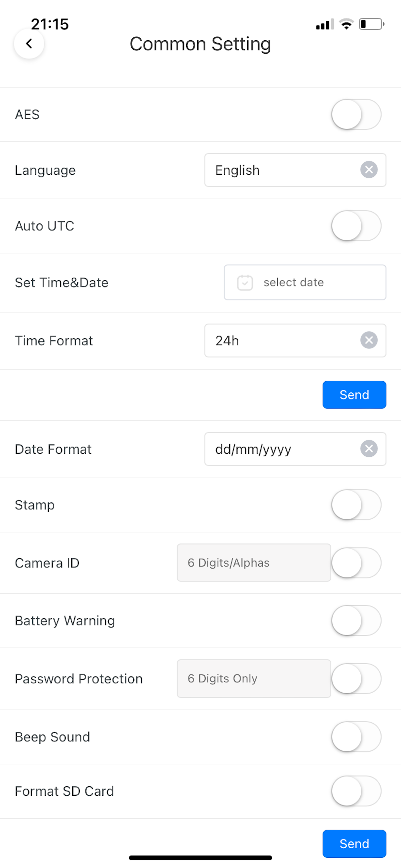Focus the Camera ID input field

(x=254, y=563)
